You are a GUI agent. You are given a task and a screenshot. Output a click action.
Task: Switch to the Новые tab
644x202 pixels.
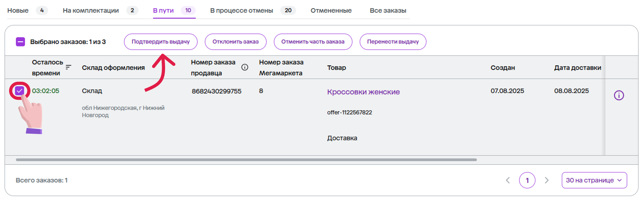click(x=18, y=10)
